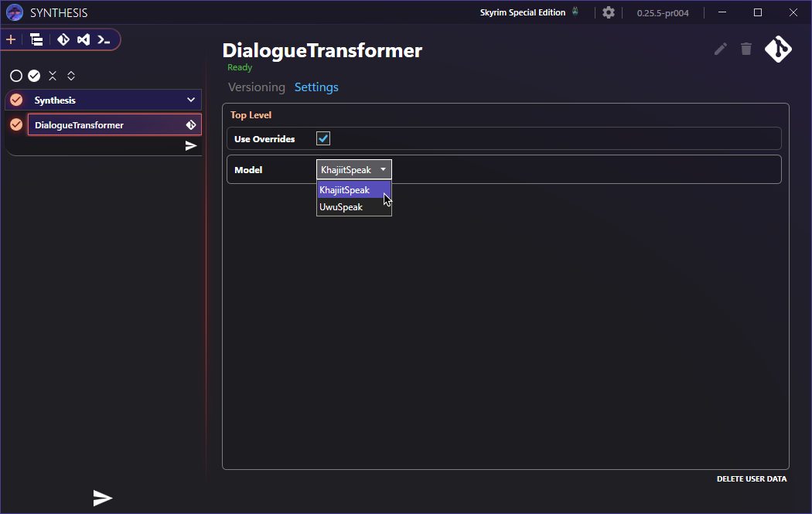Click the add group icon in the toolbar
Image resolution: width=812 pixels, height=514 pixels.
[x=36, y=40]
